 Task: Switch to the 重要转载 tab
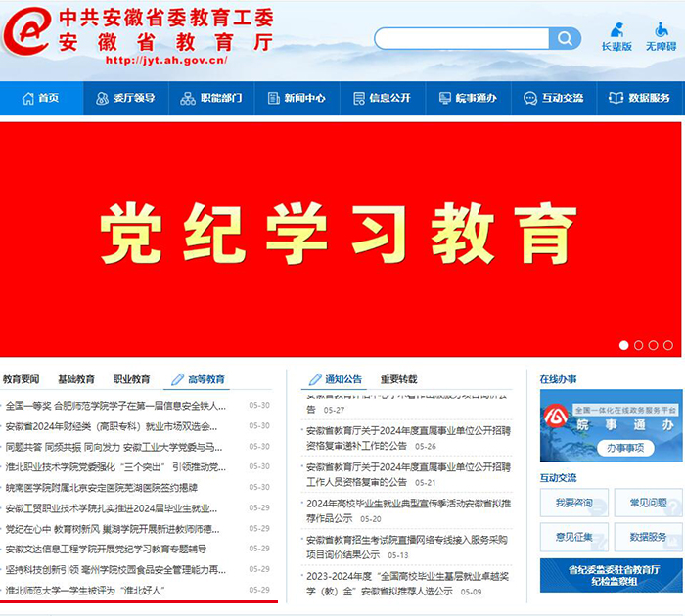click(x=398, y=379)
